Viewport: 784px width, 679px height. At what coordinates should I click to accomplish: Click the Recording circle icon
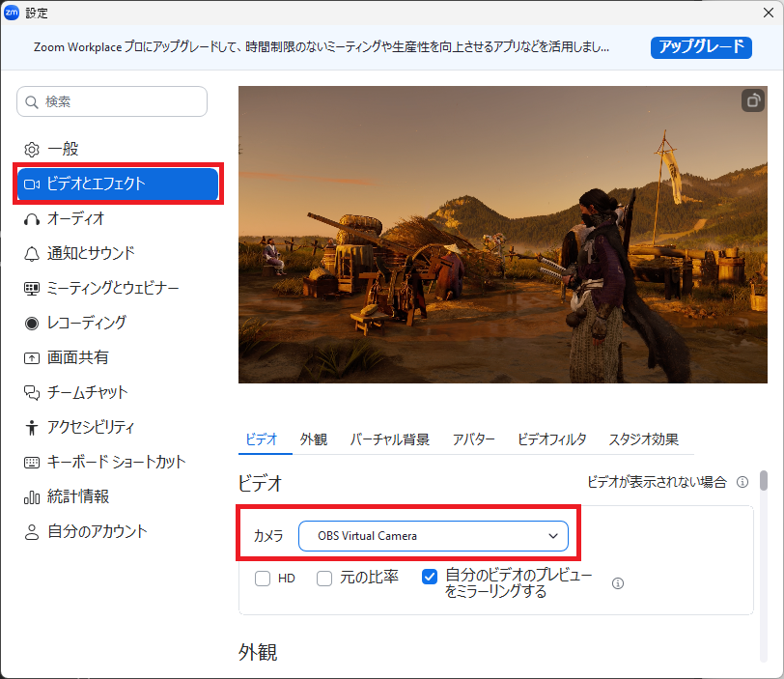point(31,324)
